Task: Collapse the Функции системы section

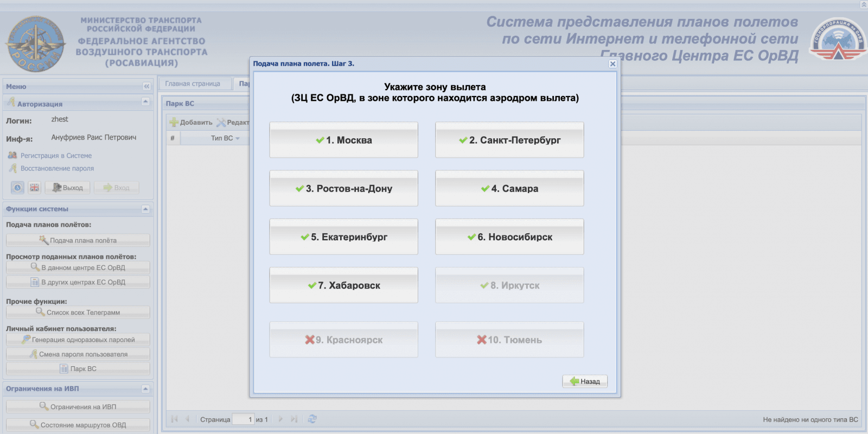Action: tap(145, 209)
